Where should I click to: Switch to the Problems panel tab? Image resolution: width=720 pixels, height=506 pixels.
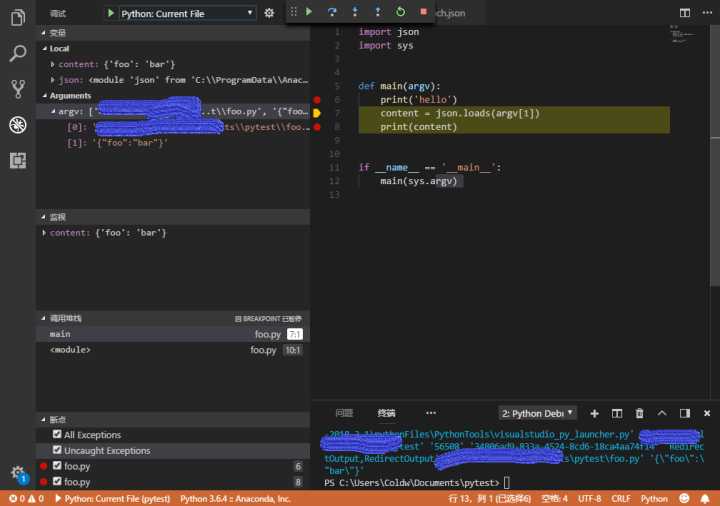pos(343,413)
